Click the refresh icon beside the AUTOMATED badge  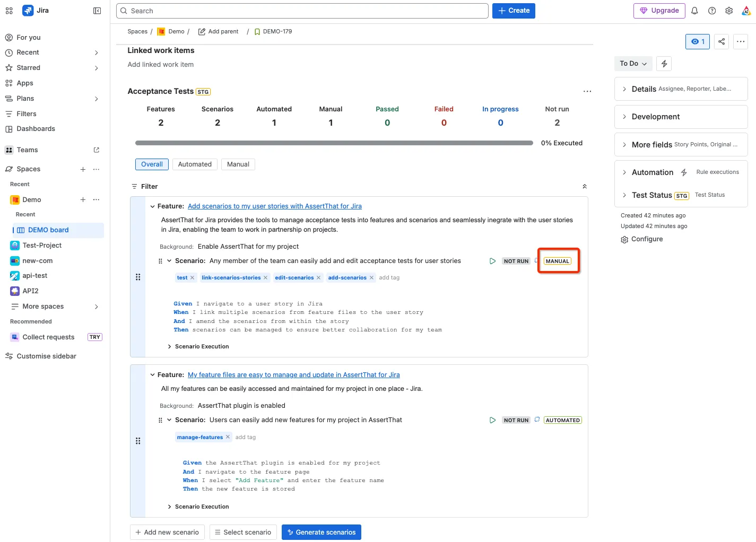coord(537,419)
